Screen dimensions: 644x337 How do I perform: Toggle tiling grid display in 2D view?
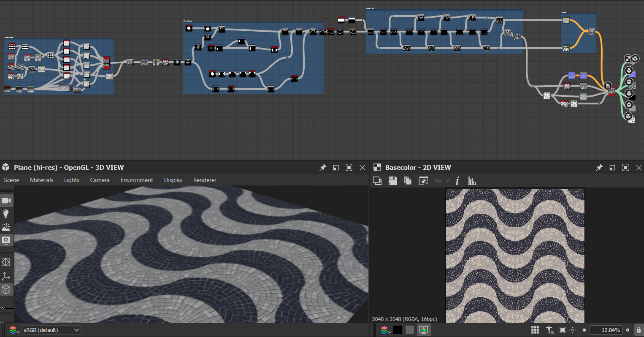(x=535, y=330)
